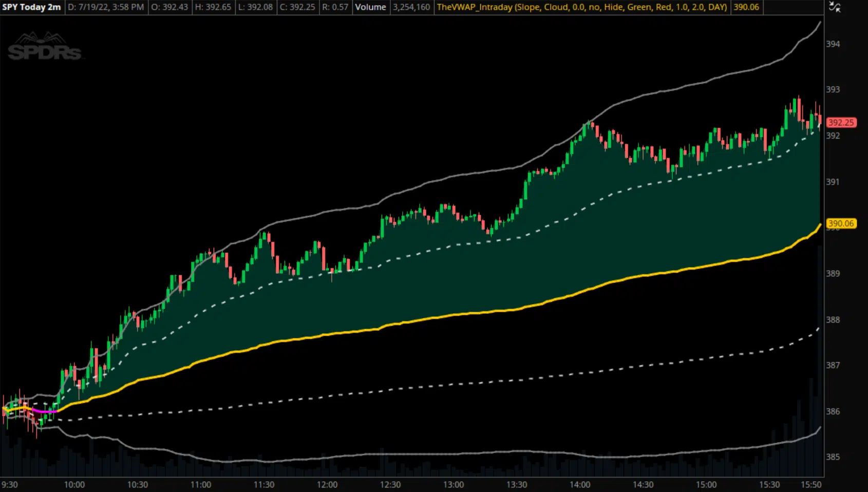Click the low price "L: 392.08"
Screen dimensions: 868x492
[x=255, y=7]
